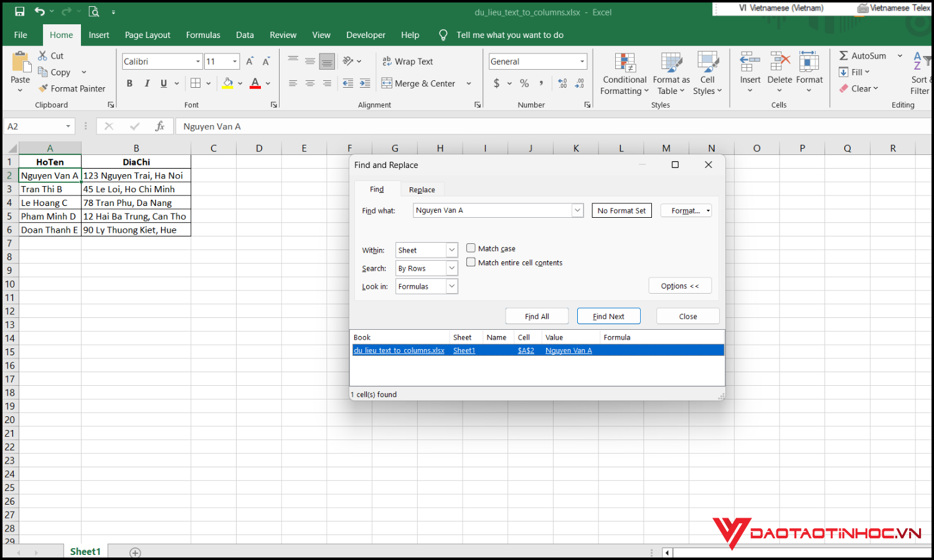Click Accounting dollar format icon
The width and height of the screenshot is (934, 560).
click(x=496, y=83)
